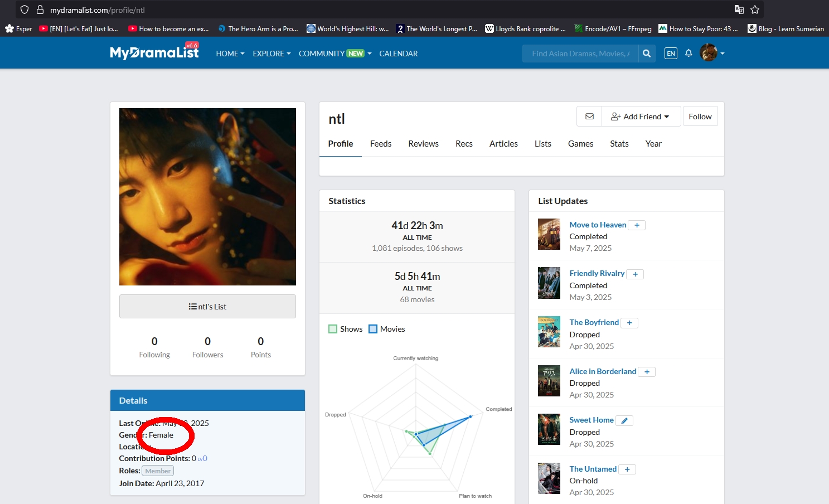Switch to the Stats tab
Screen dimensions: 829x504
pos(619,144)
